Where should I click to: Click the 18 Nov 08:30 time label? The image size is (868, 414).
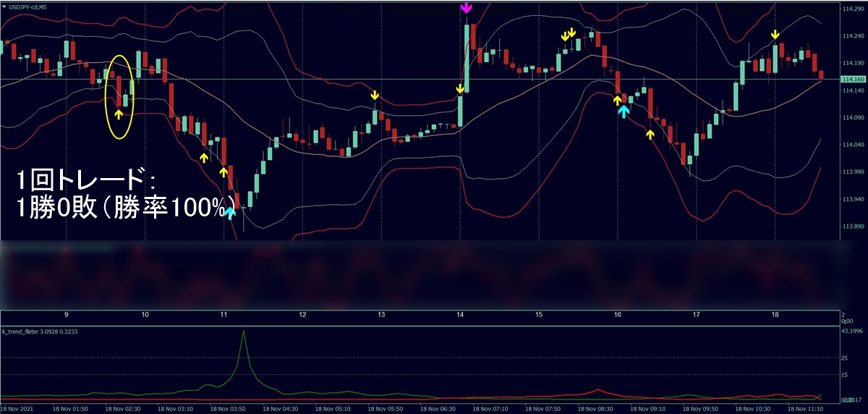click(595, 408)
